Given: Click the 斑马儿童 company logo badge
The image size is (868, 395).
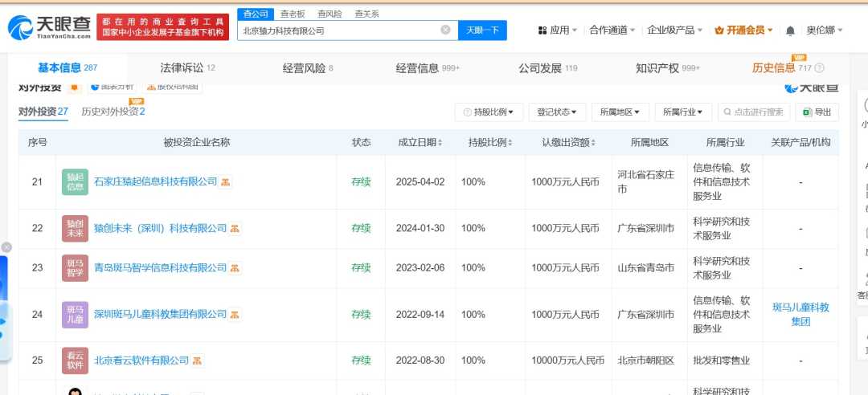Looking at the screenshot, I should tap(75, 315).
